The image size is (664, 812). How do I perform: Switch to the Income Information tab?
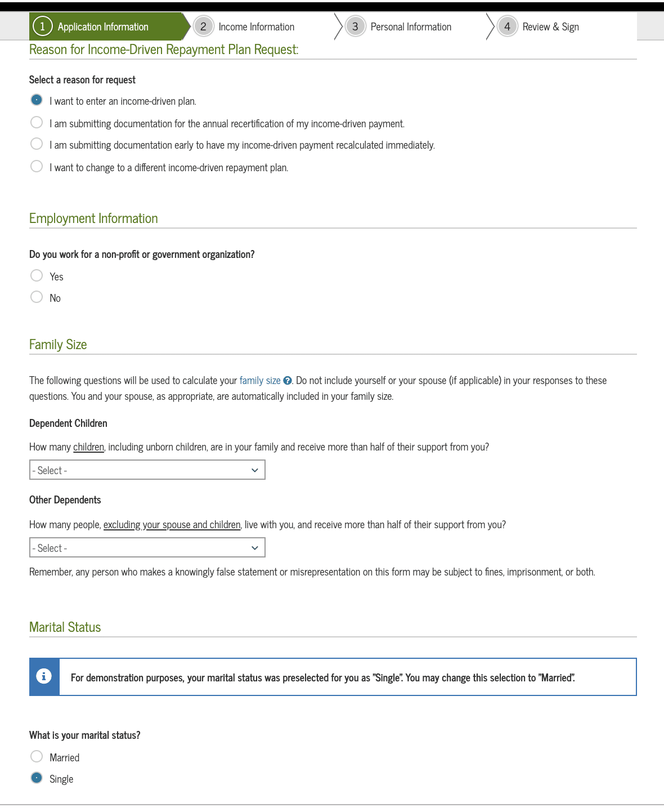click(x=257, y=26)
